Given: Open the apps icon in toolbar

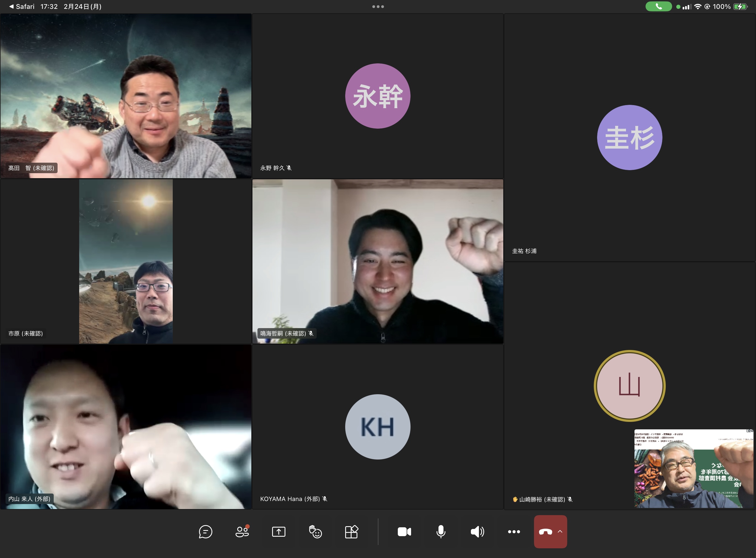Looking at the screenshot, I should 352,532.
